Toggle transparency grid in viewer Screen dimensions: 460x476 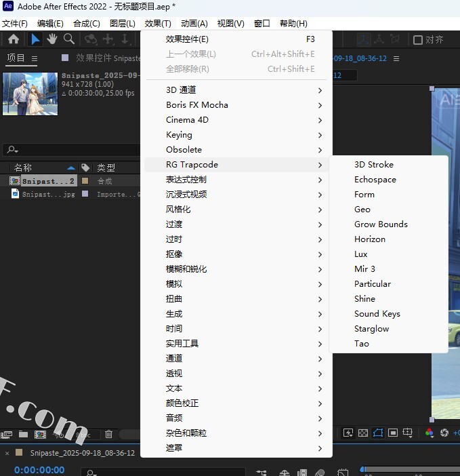coord(363,433)
